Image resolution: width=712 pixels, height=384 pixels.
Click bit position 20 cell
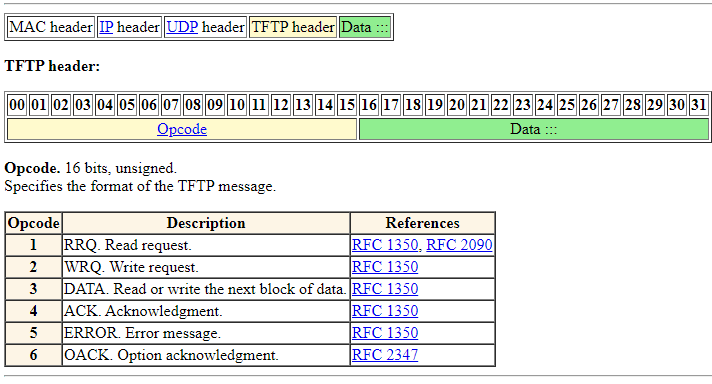tap(457, 105)
